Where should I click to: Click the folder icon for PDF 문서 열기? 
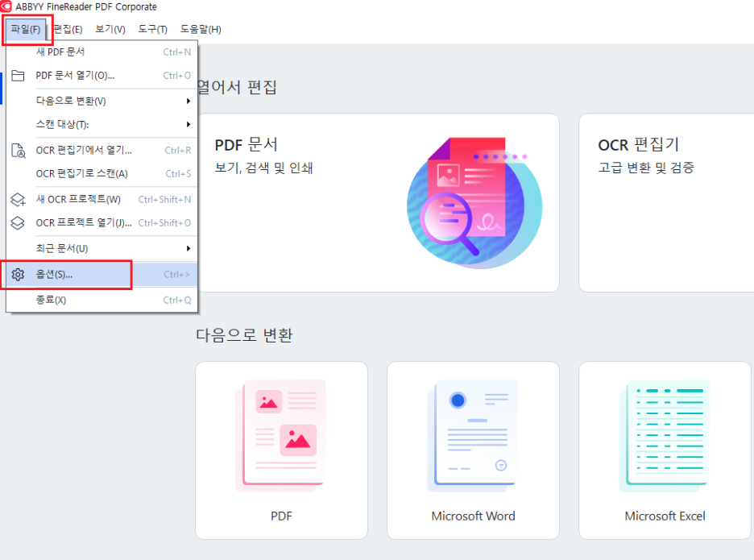pos(18,76)
